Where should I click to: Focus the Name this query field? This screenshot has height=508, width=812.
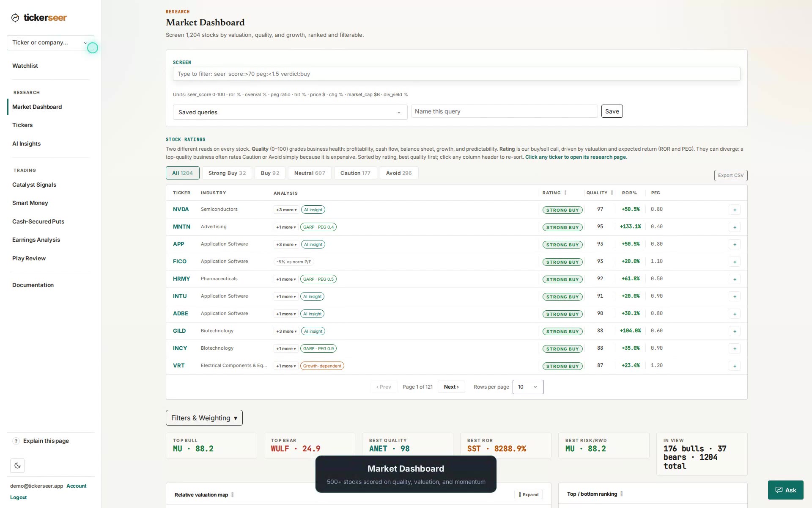pos(504,111)
